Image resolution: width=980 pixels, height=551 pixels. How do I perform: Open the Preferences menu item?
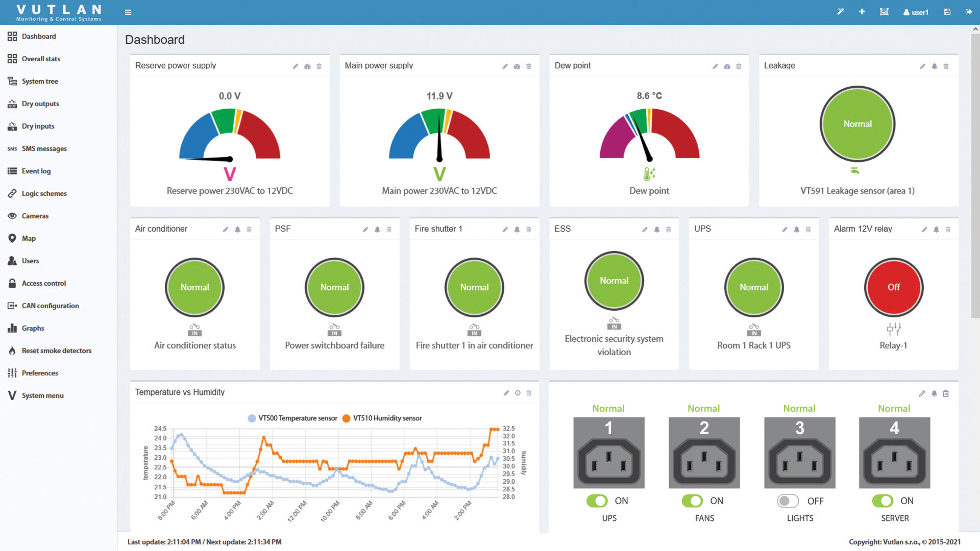pos(39,373)
